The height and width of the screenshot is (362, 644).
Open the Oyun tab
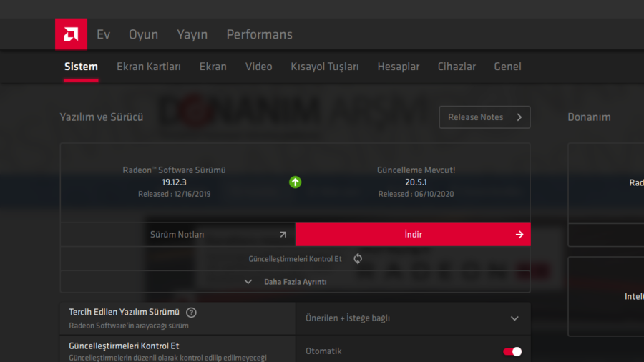coord(143,34)
